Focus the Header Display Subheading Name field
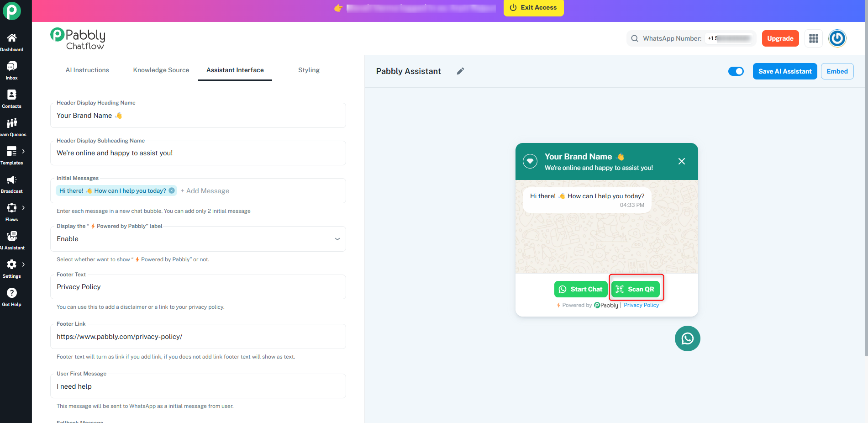This screenshot has height=423, width=868. coord(198,153)
